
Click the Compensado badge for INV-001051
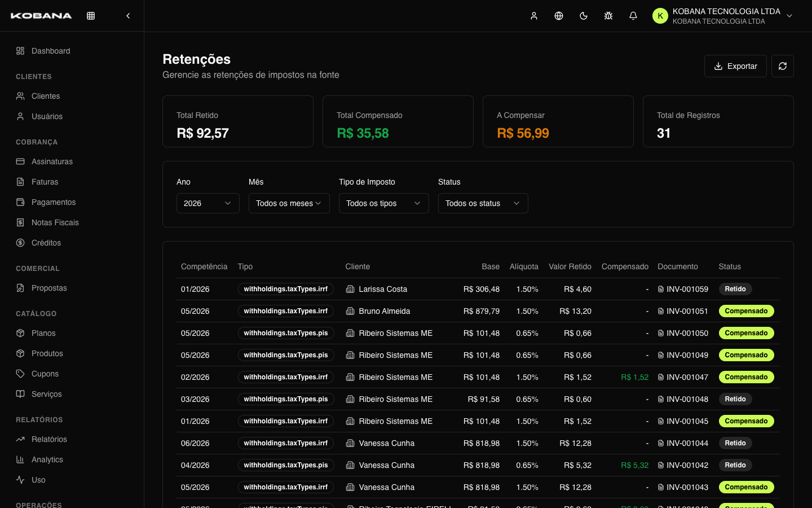tap(746, 311)
